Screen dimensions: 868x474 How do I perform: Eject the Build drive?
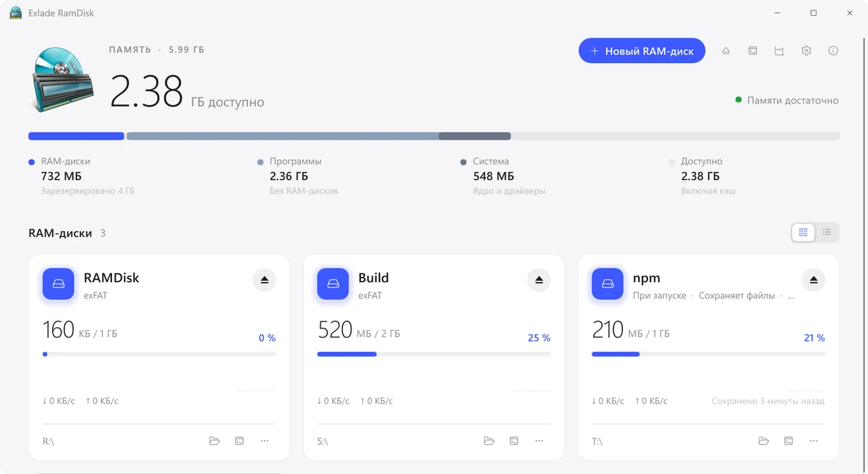[x=539, y=280]
